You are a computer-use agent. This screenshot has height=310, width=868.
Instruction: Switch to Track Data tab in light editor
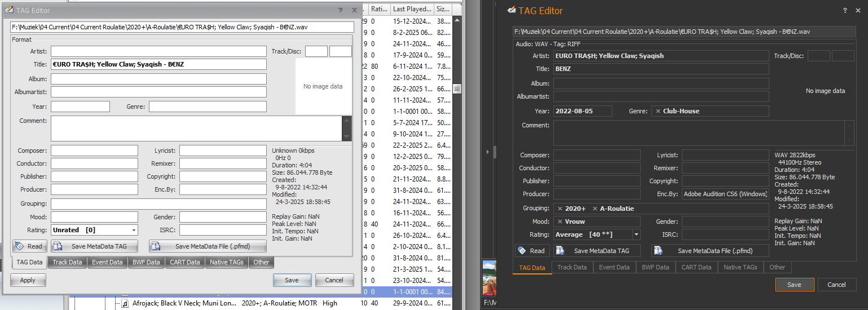point(67,262)
